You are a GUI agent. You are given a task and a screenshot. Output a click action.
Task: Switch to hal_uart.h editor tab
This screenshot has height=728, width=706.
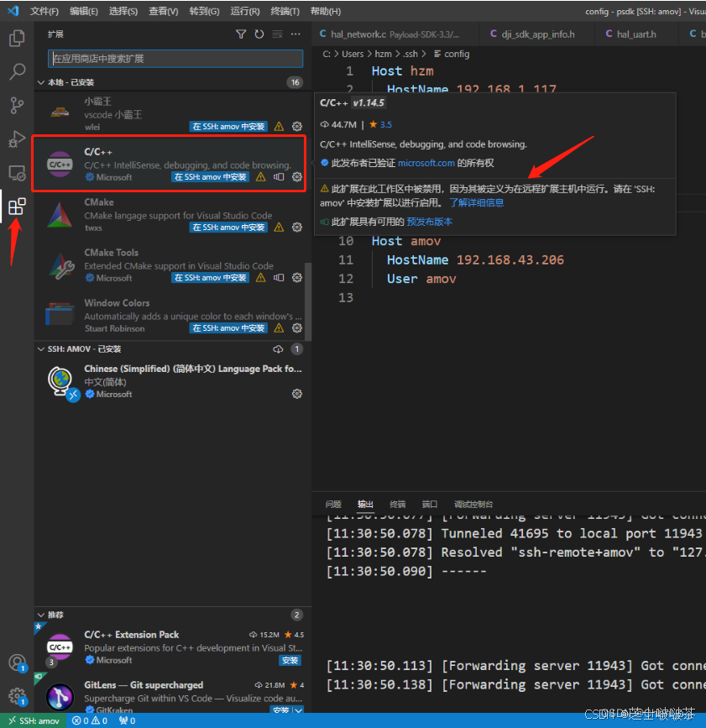point(635,34)
